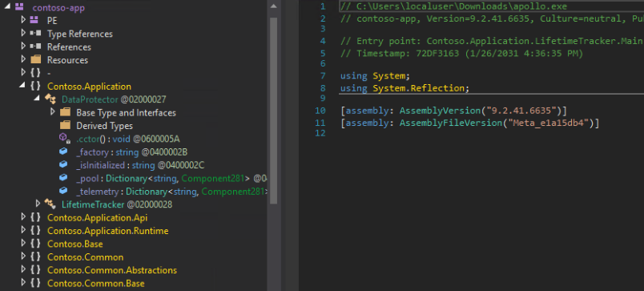
Task: Click the braces icon of '-' namespace
Action: tap(35, 73)
